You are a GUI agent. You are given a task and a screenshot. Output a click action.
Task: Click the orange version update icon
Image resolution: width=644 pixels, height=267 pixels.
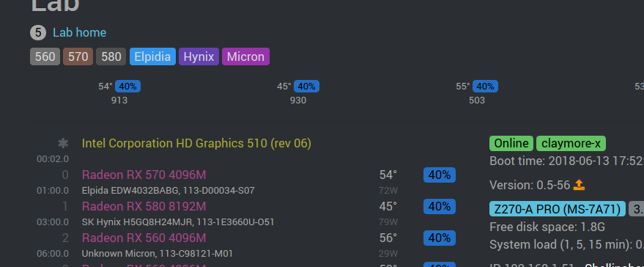pos(579,185)
